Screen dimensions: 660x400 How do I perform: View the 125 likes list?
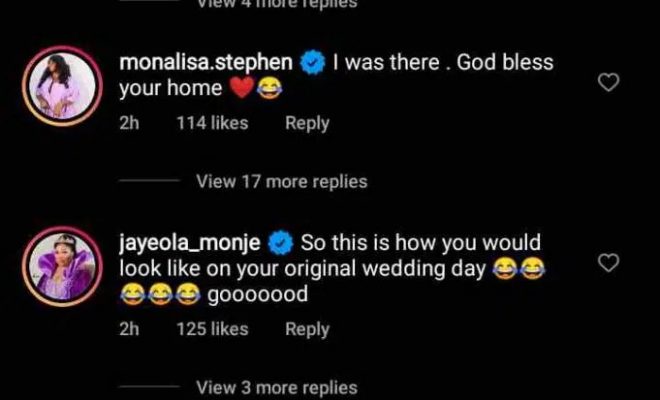(x=213, y=328)
